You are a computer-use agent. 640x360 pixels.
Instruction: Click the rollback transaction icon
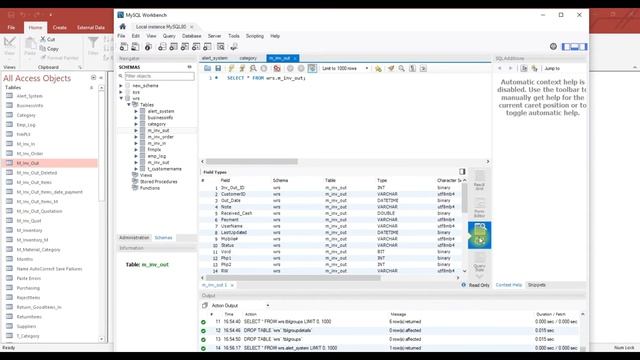301,68
